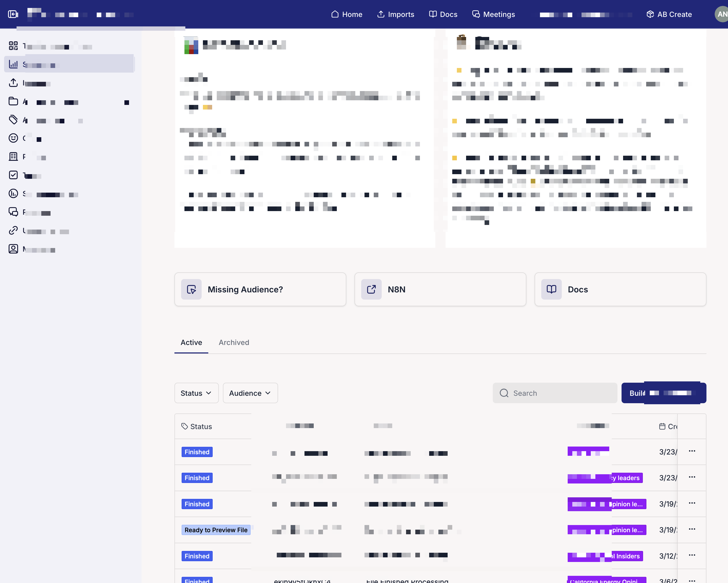The width and height of the screenshot is (728, 583).
Task: Open row options for first Finished entry
Action: 692,451
